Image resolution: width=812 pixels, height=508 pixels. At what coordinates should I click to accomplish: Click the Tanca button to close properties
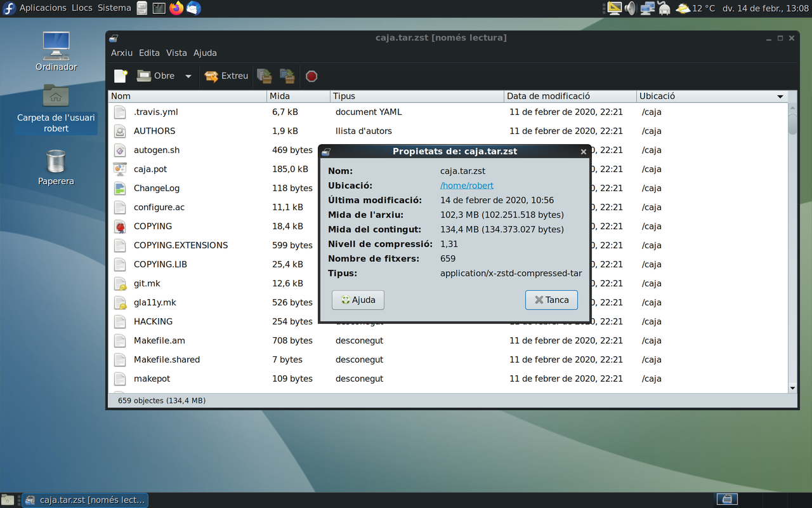551,300
